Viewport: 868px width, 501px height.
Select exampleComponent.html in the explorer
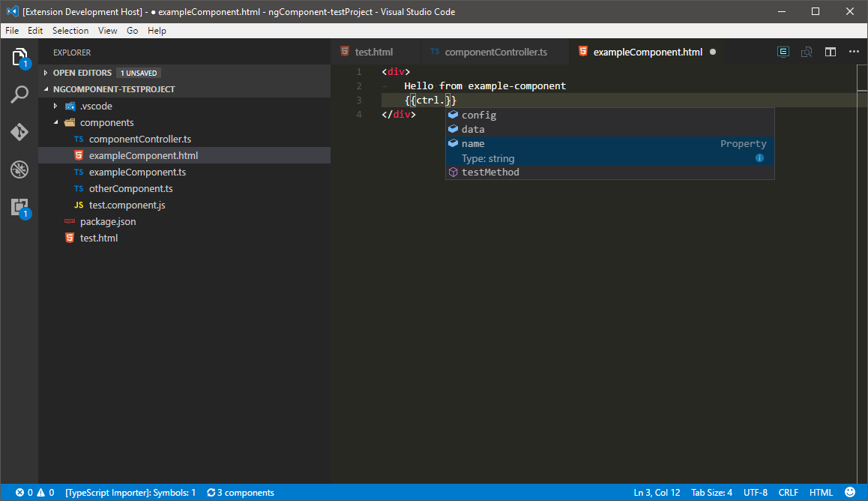pyautogui.click(x=184, y=155)
